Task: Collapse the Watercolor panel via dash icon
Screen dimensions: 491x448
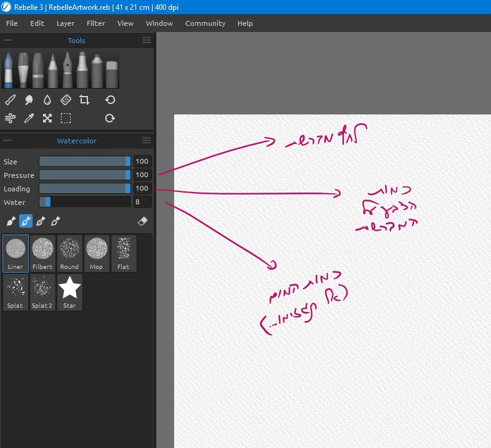Action: (7, 140)
